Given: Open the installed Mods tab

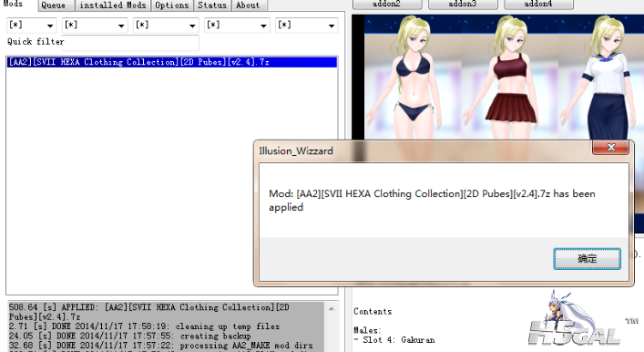Looking at the screenshot, I should click(x=113, y=5).
